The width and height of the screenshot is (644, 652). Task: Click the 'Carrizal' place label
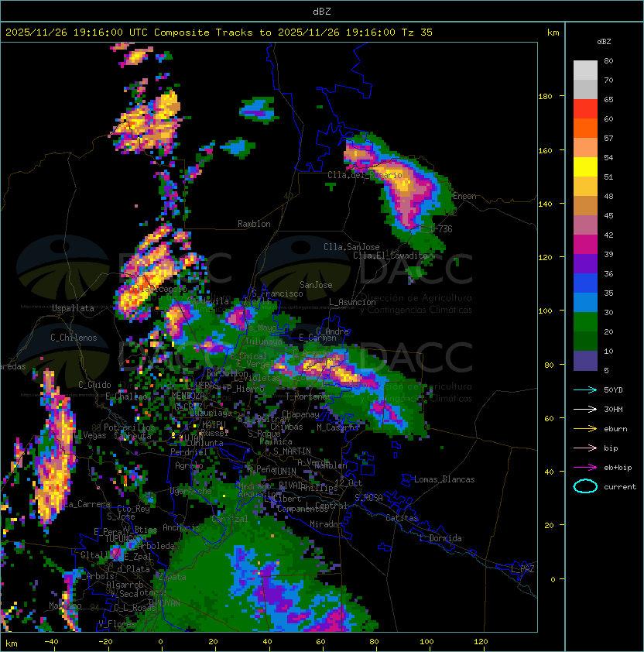pyautogui.click(x=230, y=519)
